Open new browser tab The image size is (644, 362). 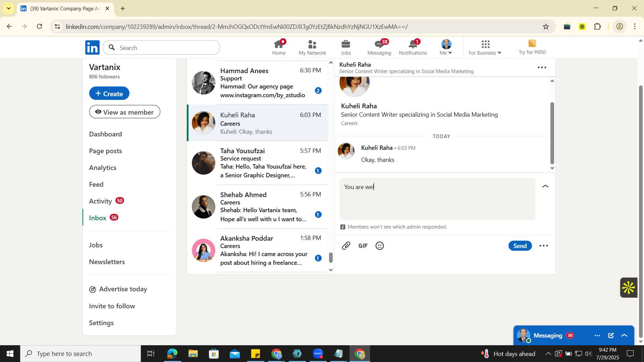point(123,8)
